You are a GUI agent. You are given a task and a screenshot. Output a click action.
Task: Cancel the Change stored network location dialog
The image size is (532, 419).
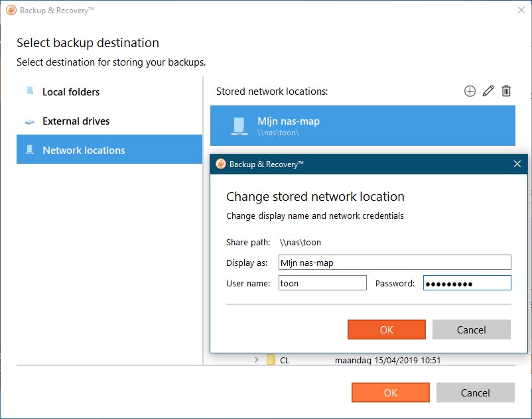(471, 329)
